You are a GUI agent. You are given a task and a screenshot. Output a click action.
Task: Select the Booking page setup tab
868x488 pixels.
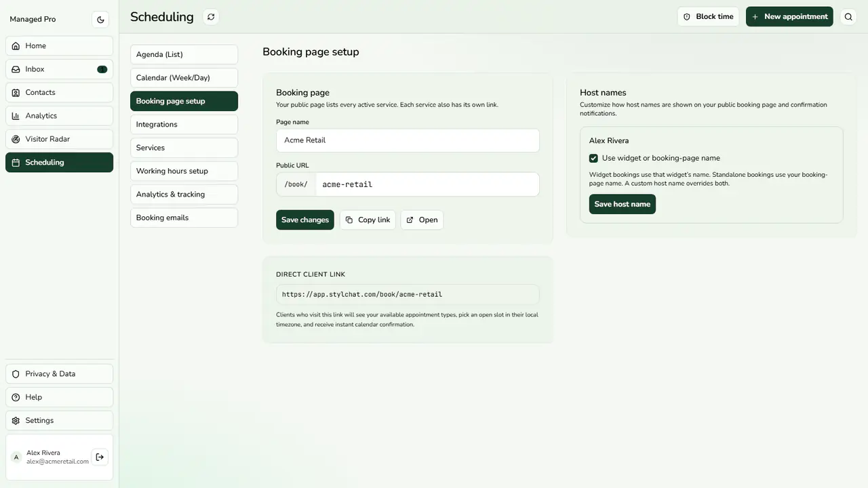[x=184, y=101]
